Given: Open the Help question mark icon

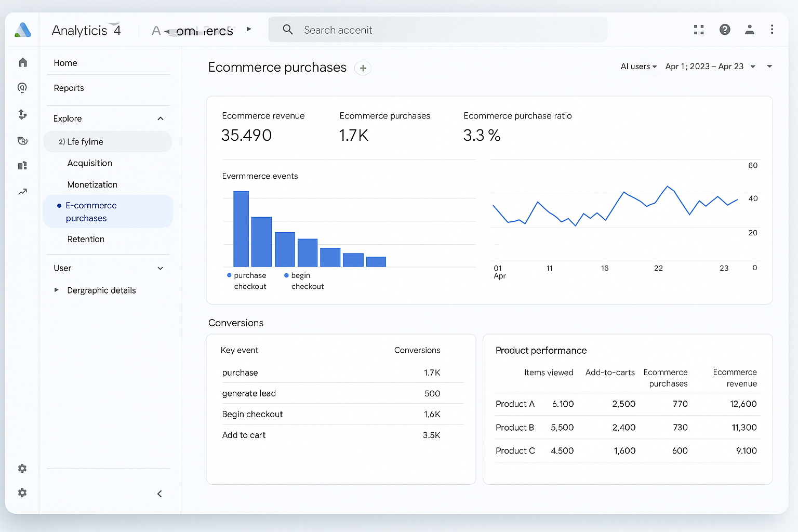Looking at the screenshot, I should click(x=725, y=30).
